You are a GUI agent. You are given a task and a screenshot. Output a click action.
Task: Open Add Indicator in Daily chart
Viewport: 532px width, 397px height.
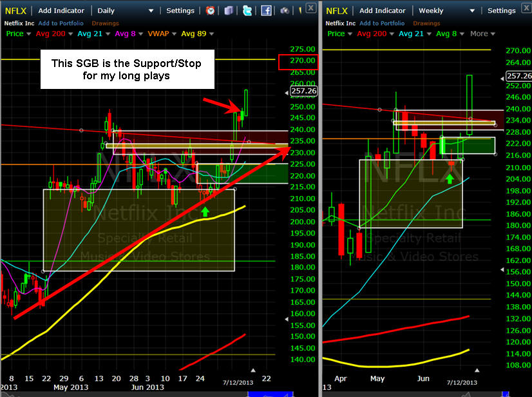coord(61,10)
